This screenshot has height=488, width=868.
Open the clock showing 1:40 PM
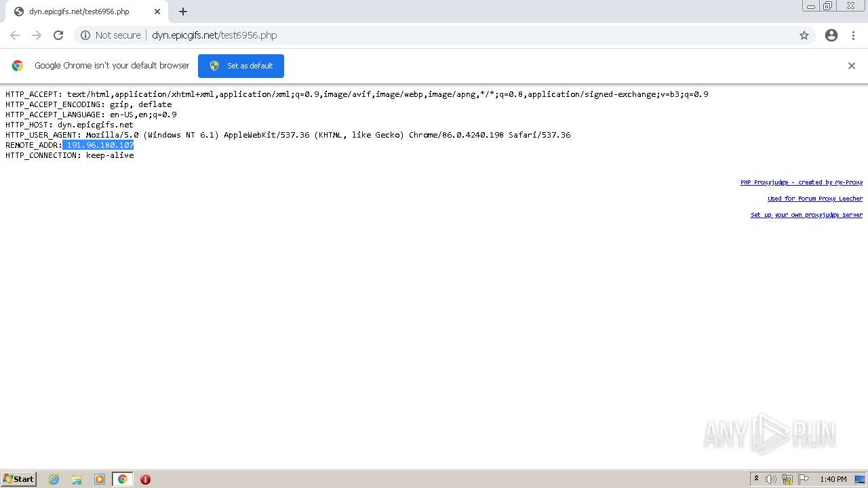tap(833, 479)
